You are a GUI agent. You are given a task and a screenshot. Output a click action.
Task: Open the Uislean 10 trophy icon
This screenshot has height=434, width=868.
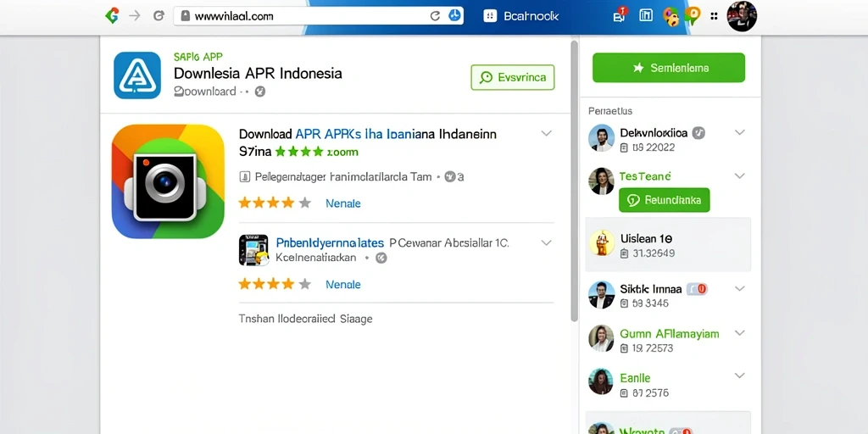603,242
